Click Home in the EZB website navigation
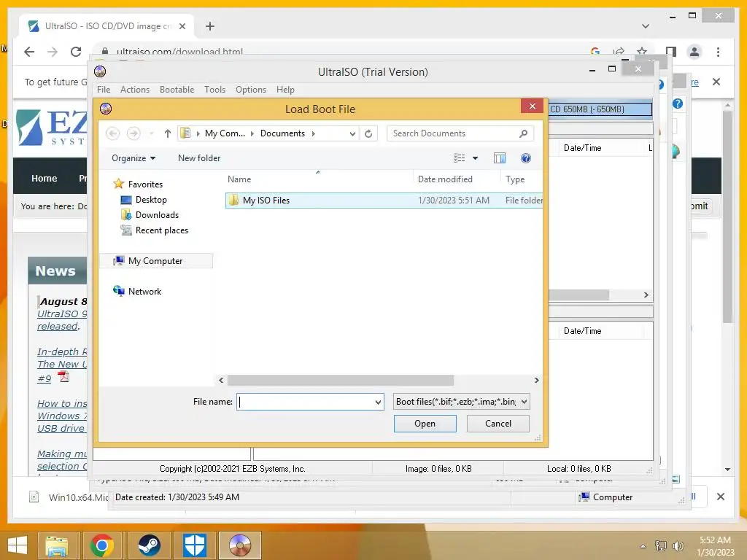This screenshot has height=560, width=747. pyautogui.click(x=44, y=178)
